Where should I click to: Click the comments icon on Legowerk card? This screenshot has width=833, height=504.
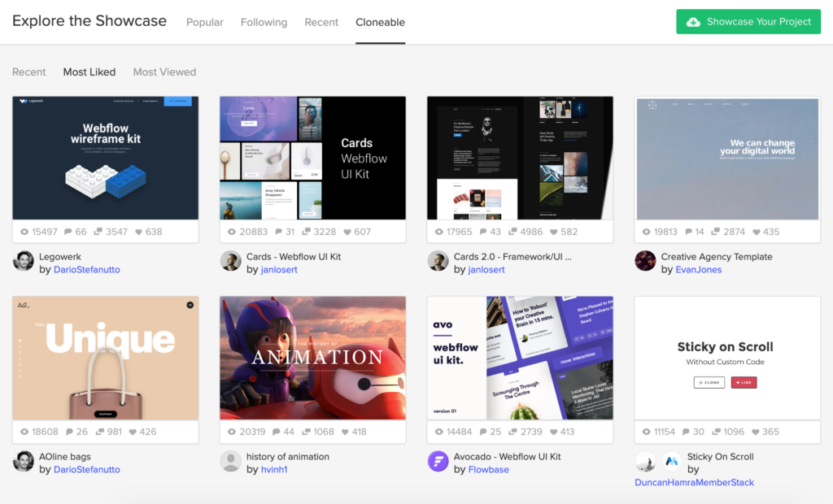click(x=68, y=232)
